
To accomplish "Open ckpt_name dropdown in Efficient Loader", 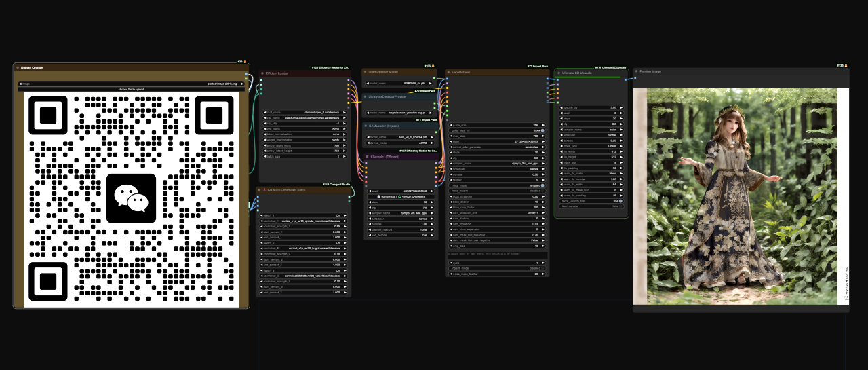I will (305, 112).
